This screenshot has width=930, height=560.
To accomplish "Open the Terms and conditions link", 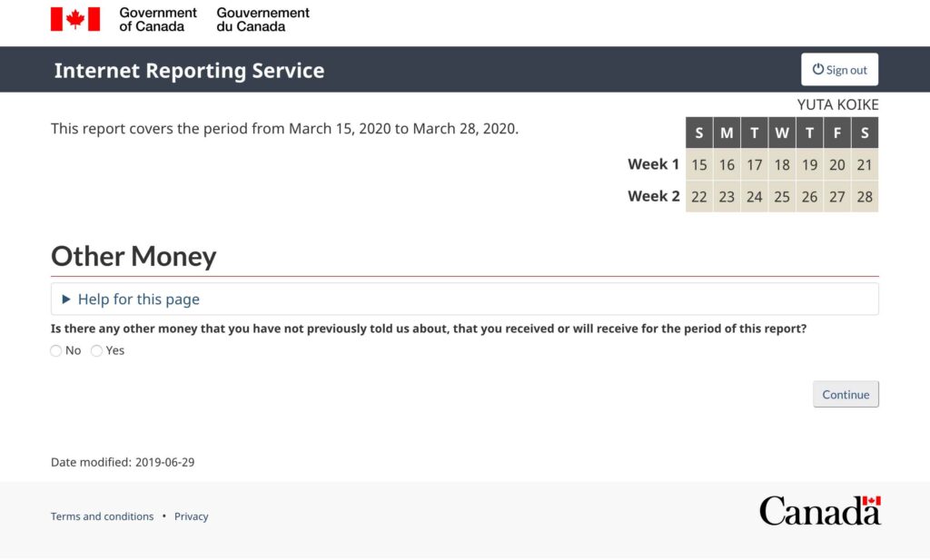I will click(x=102, y=516).
